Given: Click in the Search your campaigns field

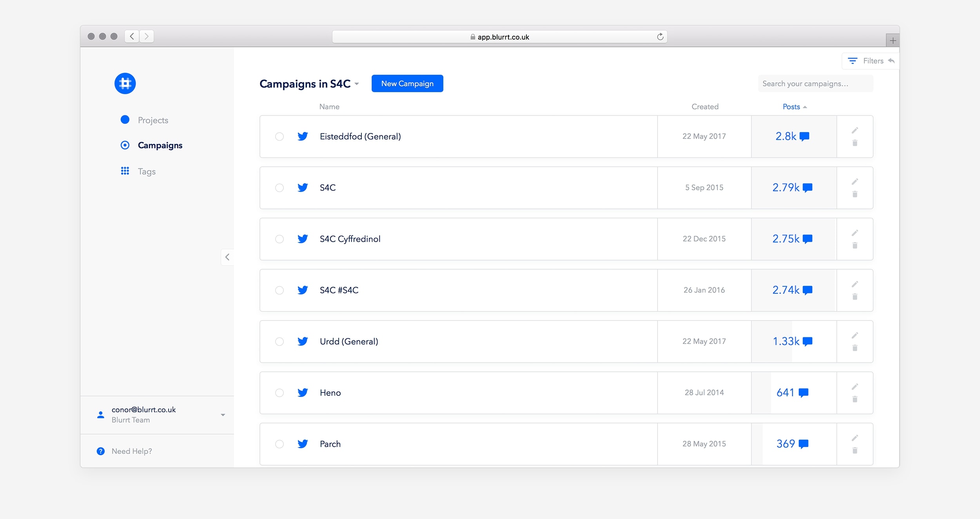Looking at the screenshot, I should click(x=815, y=84).
